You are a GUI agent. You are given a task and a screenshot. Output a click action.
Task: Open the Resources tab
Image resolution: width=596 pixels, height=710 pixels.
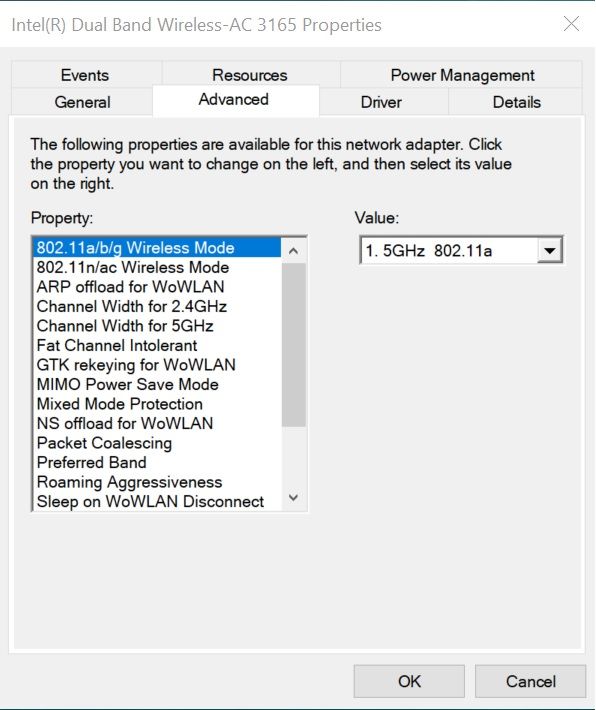coord(250,75)
